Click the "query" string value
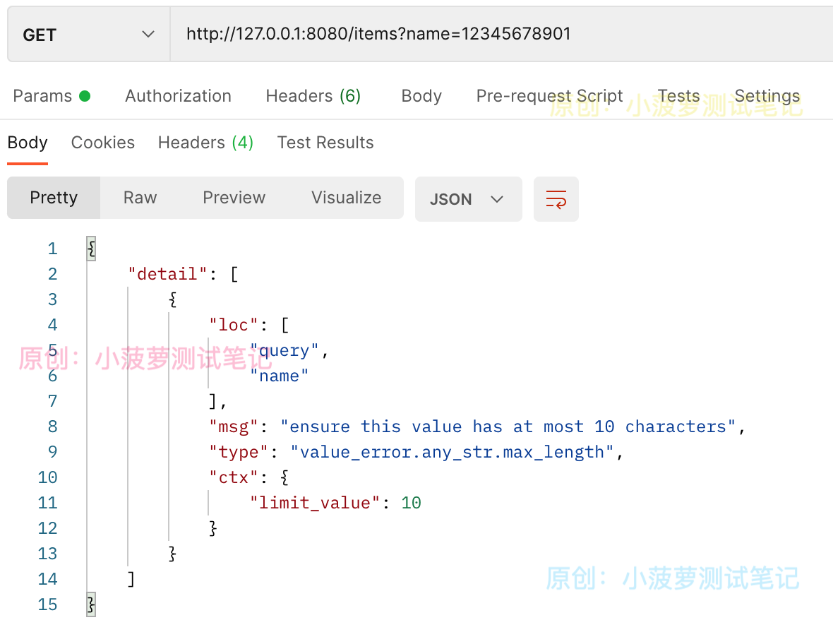The height and width of the screenshot is (644, 833). (284, 351)
